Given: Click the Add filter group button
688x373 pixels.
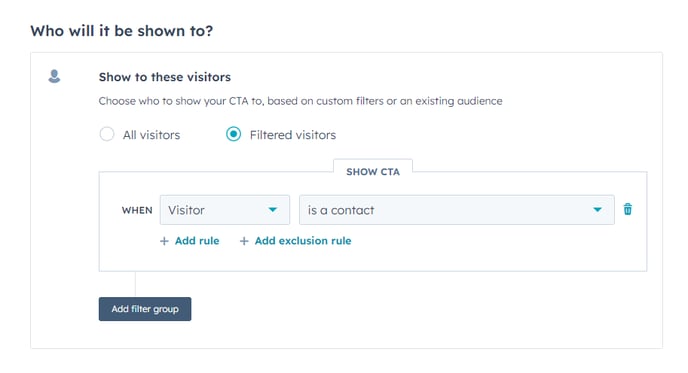Looking at the screenshot, I should 145,309.
